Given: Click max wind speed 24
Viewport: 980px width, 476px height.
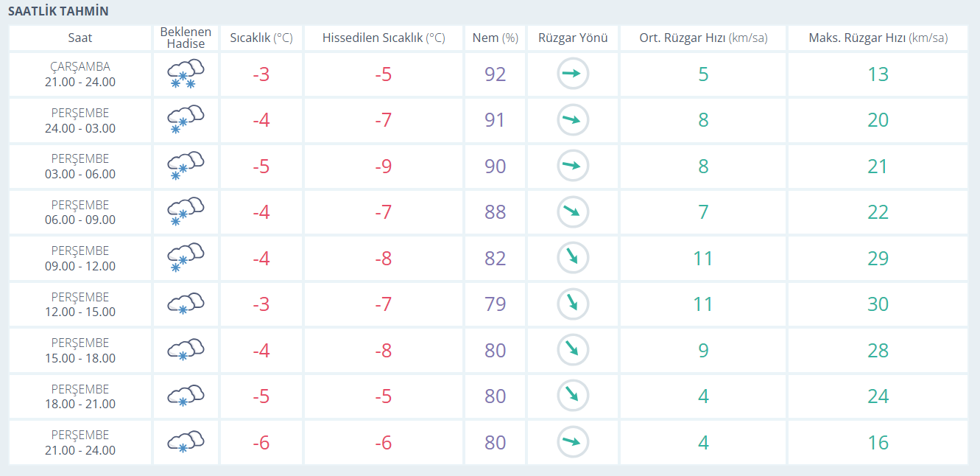Looking at the screenshot, I should pyautogui.click(x=878, y=396).
